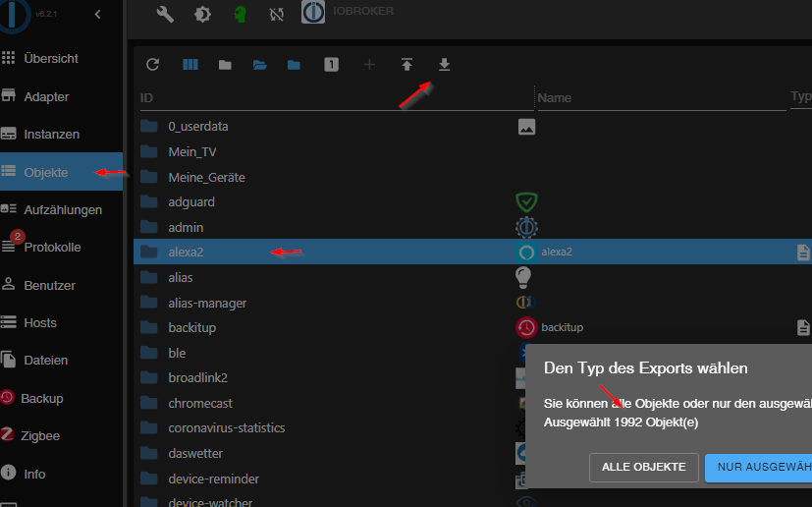The width and height of the screenshot is (812, 507).
Task: Click the alexa2 row document icon
Action: (x=803, y=253)
